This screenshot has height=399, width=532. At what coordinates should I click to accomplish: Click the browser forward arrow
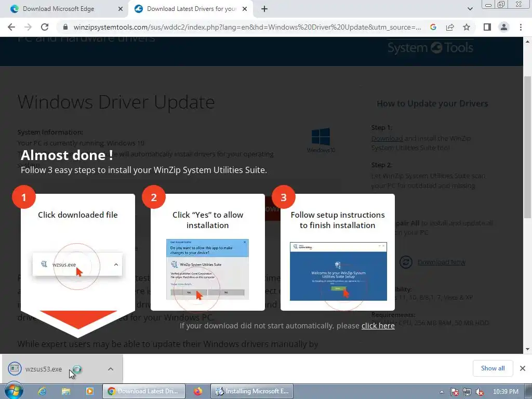pos(28,27)
